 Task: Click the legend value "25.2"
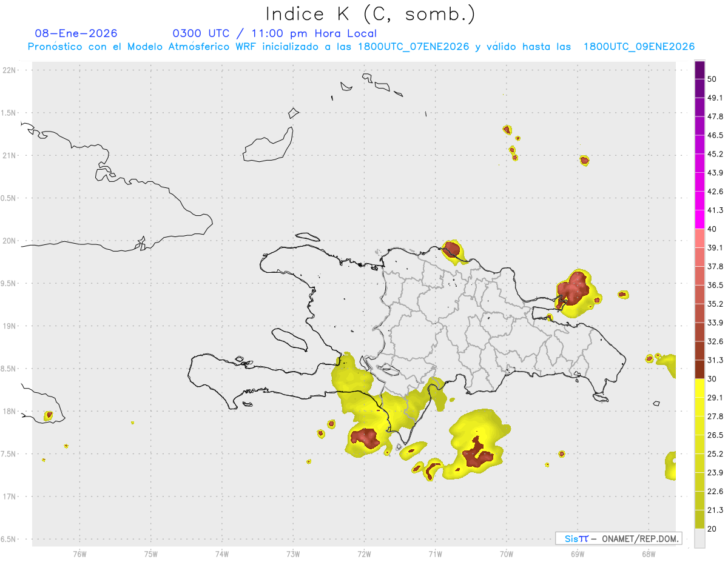[x=715, y=454]
